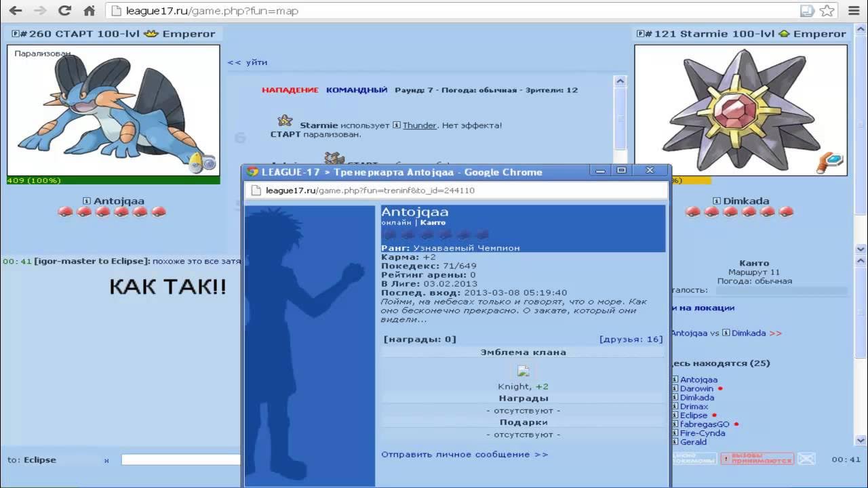Click the x beside 'to: Eclipse'

[106, 460]
